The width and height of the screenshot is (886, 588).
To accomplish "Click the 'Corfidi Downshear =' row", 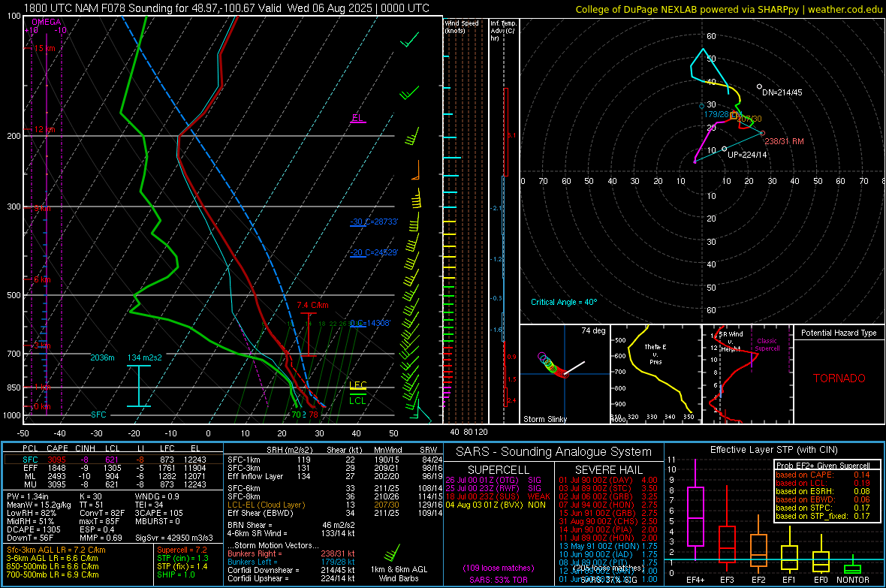I will coord(291,570).
